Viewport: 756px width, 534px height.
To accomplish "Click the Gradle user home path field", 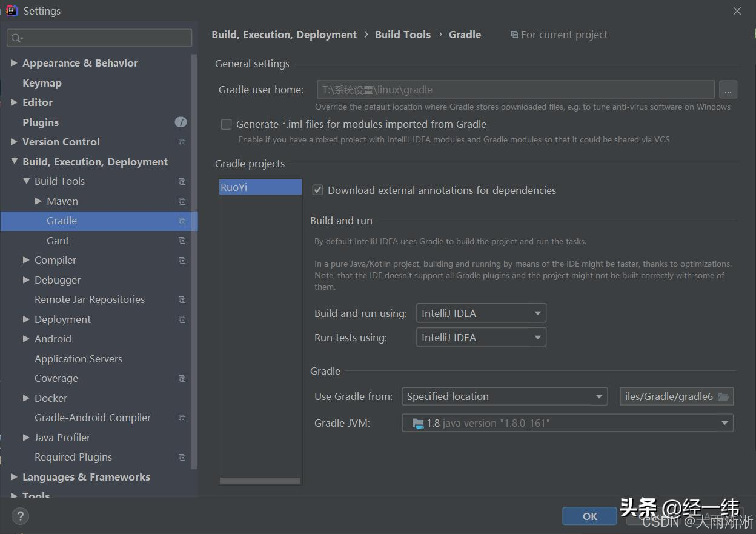I will (516, 90).
